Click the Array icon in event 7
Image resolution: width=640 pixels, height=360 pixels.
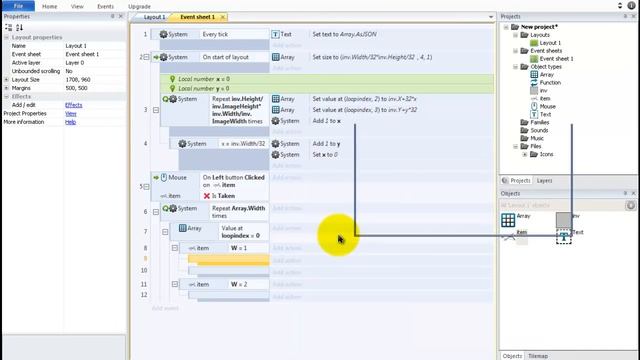(x=182, y=228)
